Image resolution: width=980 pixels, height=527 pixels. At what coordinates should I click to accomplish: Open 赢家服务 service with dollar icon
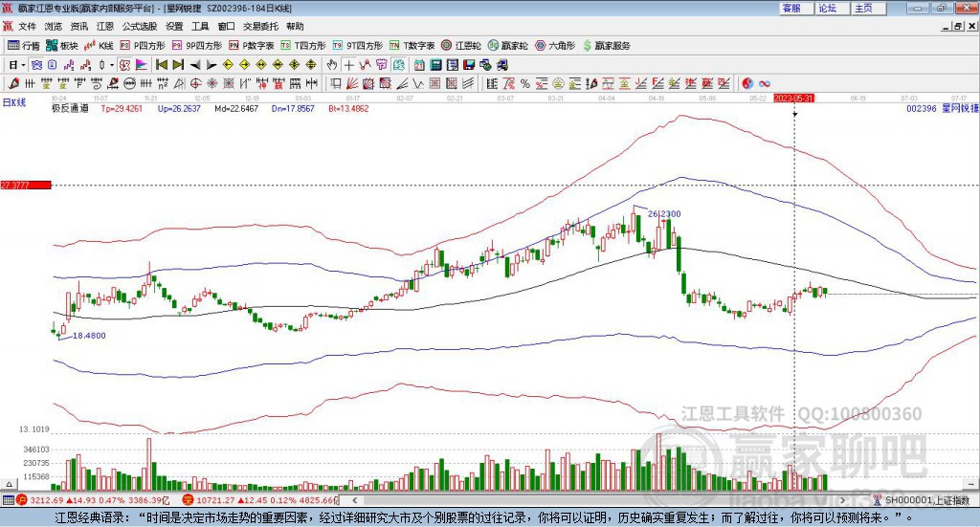click(x=606, y=46)
